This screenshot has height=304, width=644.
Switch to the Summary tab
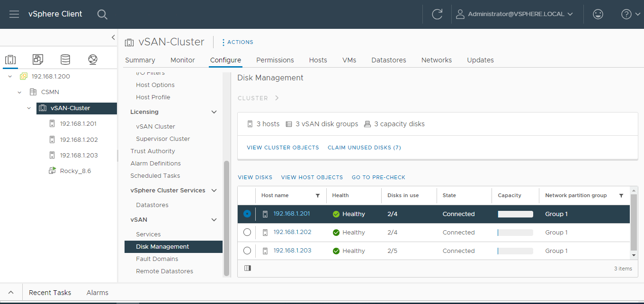140,60
